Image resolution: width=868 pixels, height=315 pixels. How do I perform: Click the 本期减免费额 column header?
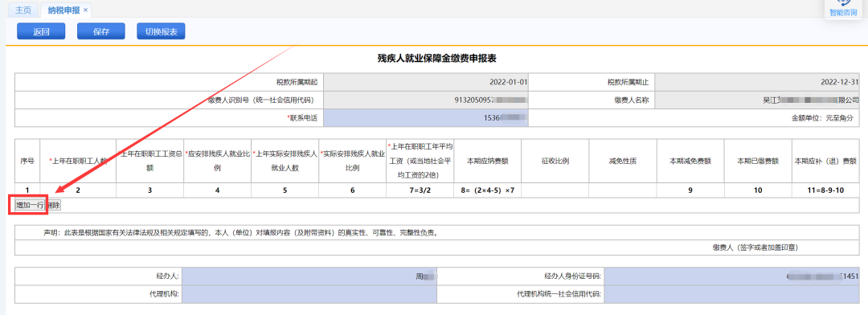(x=690, y=161)
